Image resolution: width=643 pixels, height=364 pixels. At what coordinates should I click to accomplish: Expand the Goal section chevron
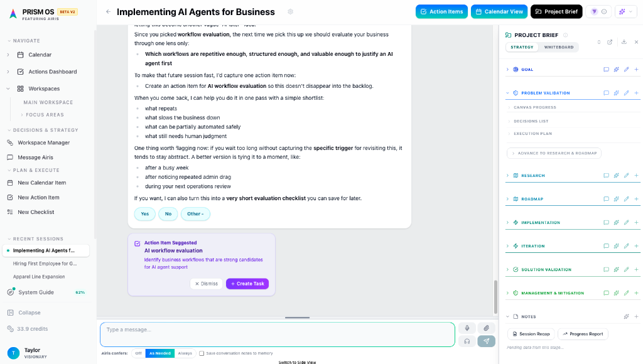click(x=507, y=70)
